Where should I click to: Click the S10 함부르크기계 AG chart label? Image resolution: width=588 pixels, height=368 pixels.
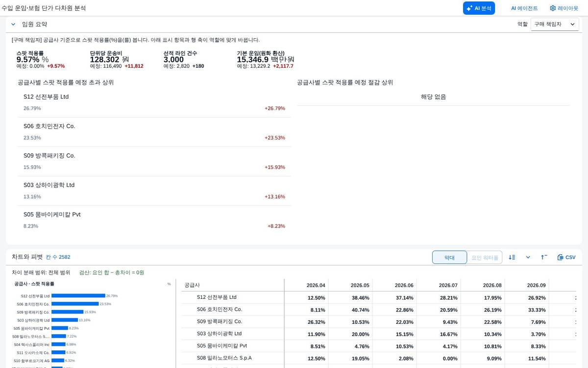(x=32, y=361)
